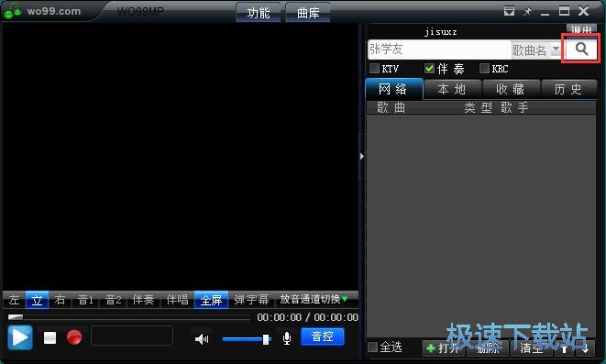Collapse the side panel with the arrow handle

362,157
